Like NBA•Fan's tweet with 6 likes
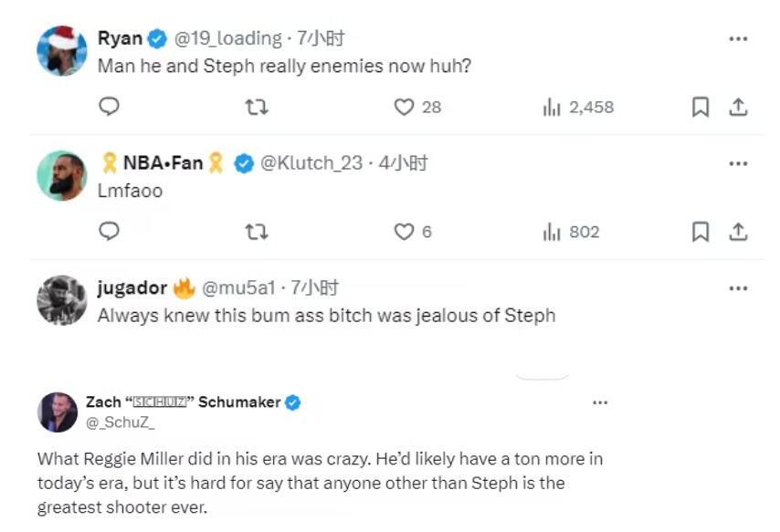Screen dimensions: 780x532 (x=405, y=232)
